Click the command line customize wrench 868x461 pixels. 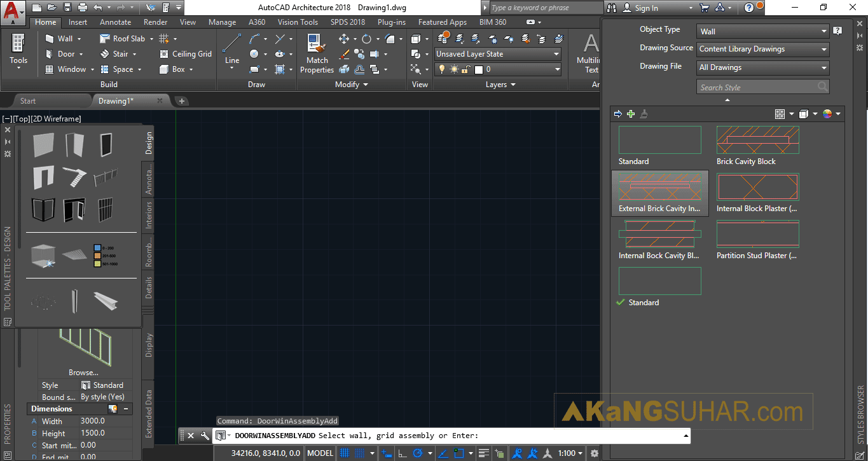[205, 436]
